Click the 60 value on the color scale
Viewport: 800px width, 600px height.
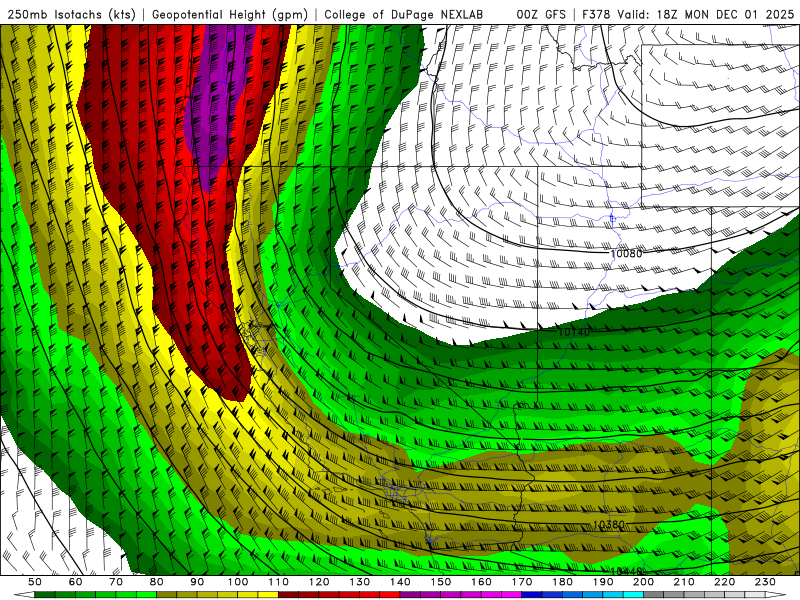[x=75, y=582]
